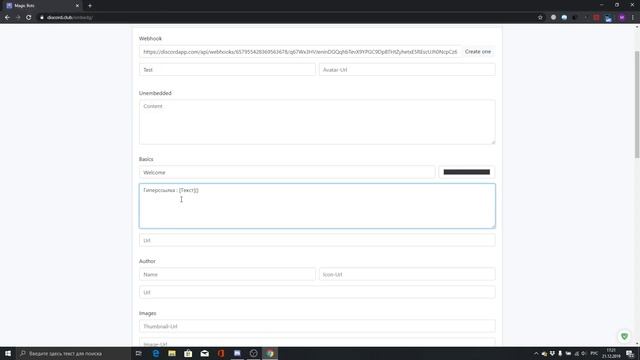The image size is (640, 360).
Task: Bookmark this page with star icon
Action: (540, 18)
